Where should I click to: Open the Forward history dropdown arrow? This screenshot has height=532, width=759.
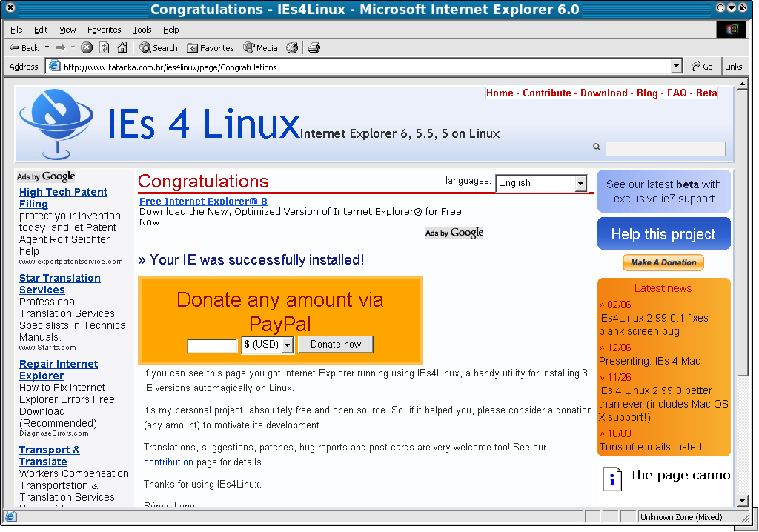click(73, 47)
